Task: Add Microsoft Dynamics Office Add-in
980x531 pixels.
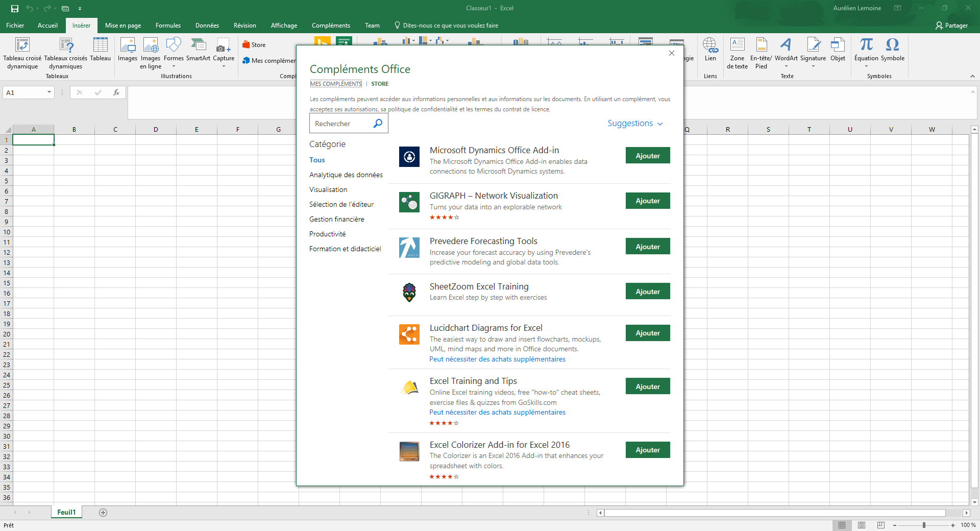Action: click(648, 156)
